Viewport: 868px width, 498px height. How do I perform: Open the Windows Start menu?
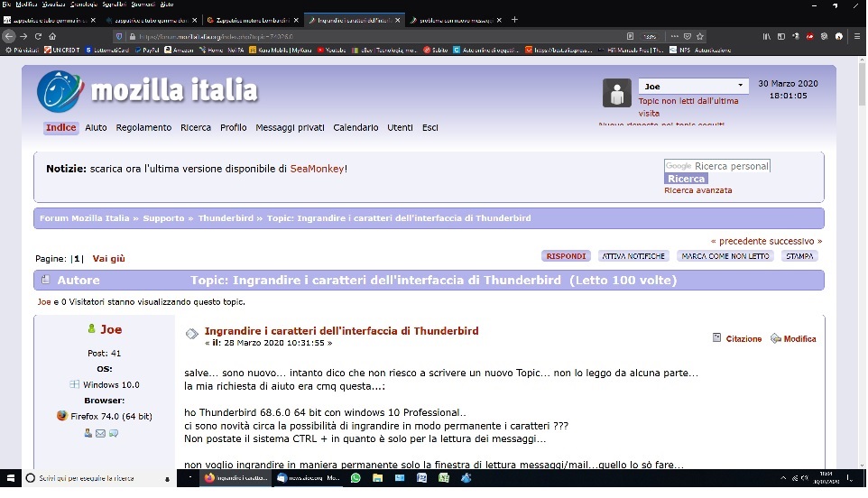click(10, 478)
